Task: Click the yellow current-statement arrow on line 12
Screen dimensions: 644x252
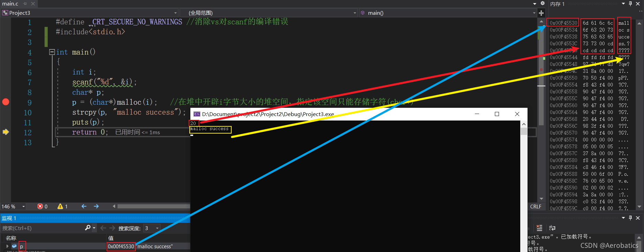Action: 5,132
